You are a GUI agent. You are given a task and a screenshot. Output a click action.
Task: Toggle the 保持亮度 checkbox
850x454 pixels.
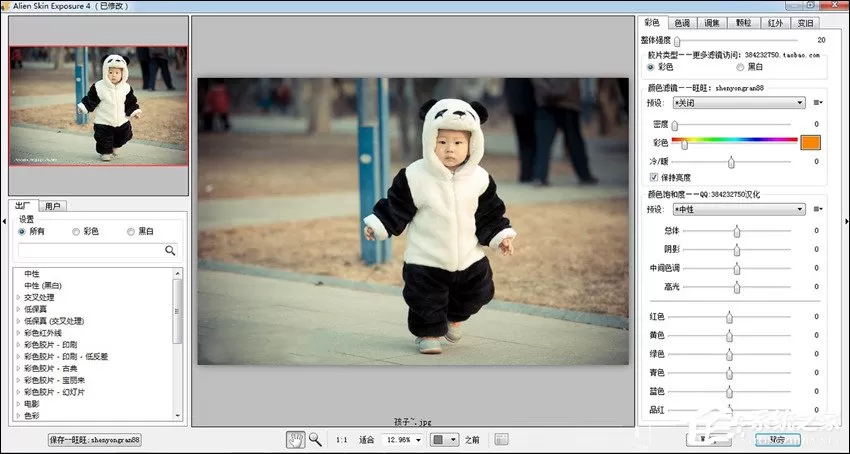coord(654,177)
